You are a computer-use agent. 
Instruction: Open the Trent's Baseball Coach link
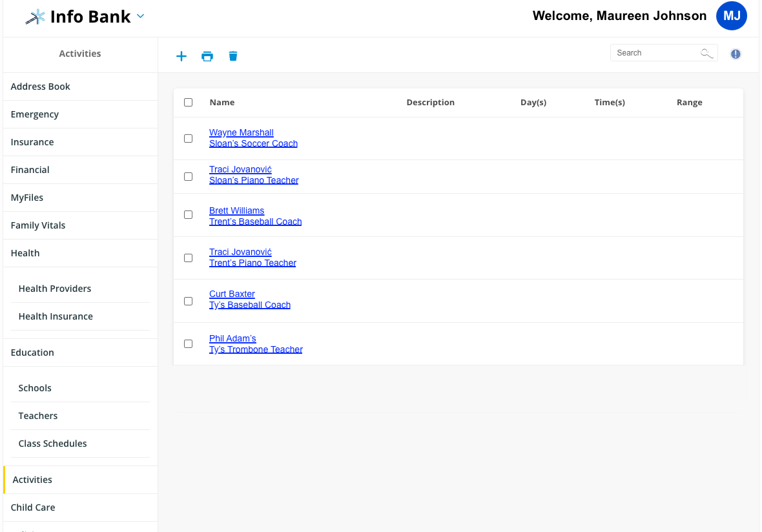255,221
